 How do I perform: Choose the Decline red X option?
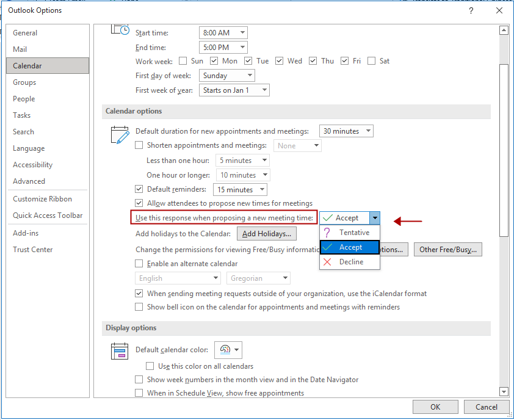(x=350, y=262)
